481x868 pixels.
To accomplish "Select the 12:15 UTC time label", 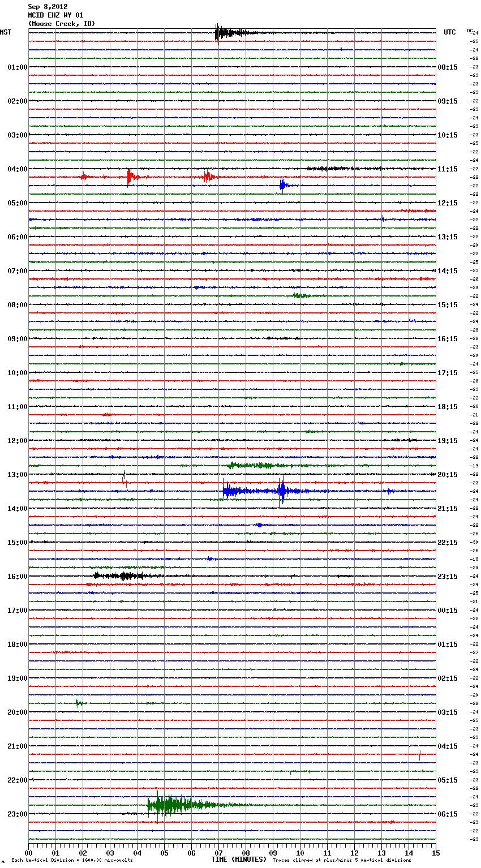I will coord(448,203).
